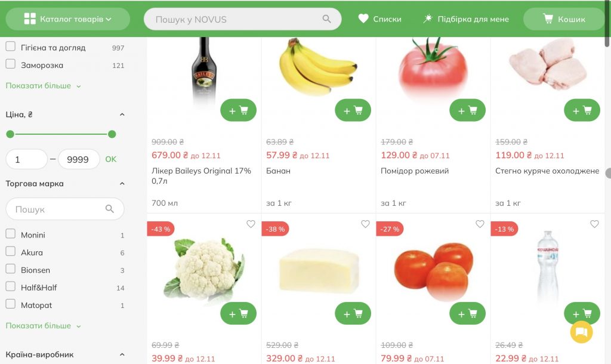This screenshot has width=611, height=364.
Task: Add the cauliflower to cart
Action: click(x=238, y=313)
